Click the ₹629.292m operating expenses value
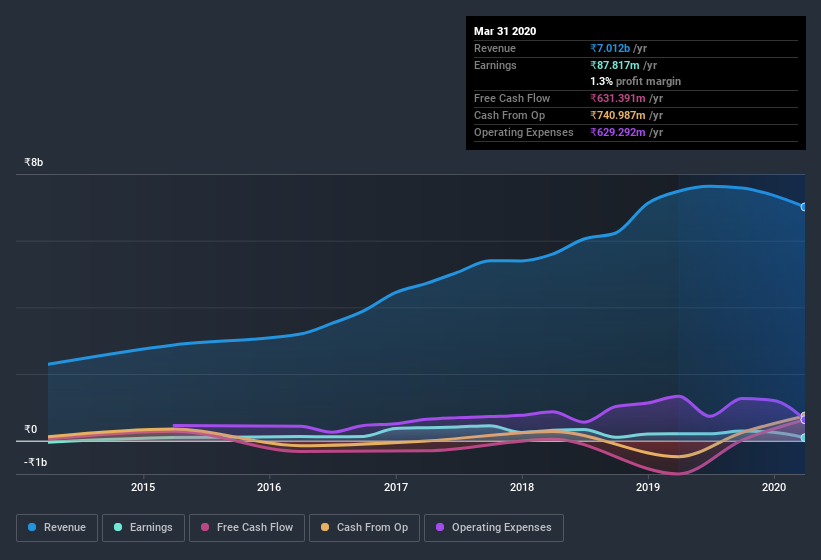The image size is (821, 560). [618, 132]
